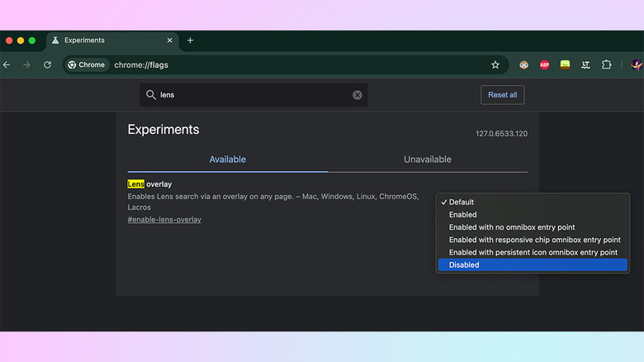
Task: Choose Enabled in the Lens overlay dropdown
Action: [462, 215]
